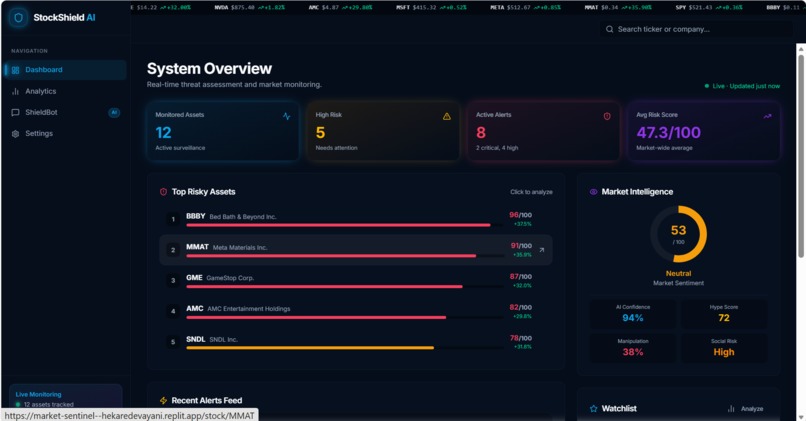The height and width of the screenshot is (421, 806).
Task: Click the Watchlist Analyze button
Action: (746, 409)
